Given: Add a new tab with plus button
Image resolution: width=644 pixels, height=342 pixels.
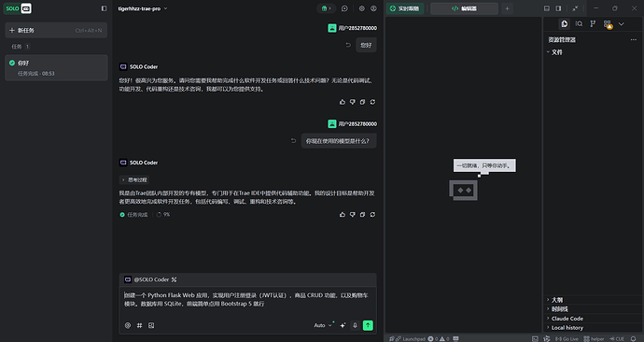Looking at the screenshot, I should pos(507,8).
